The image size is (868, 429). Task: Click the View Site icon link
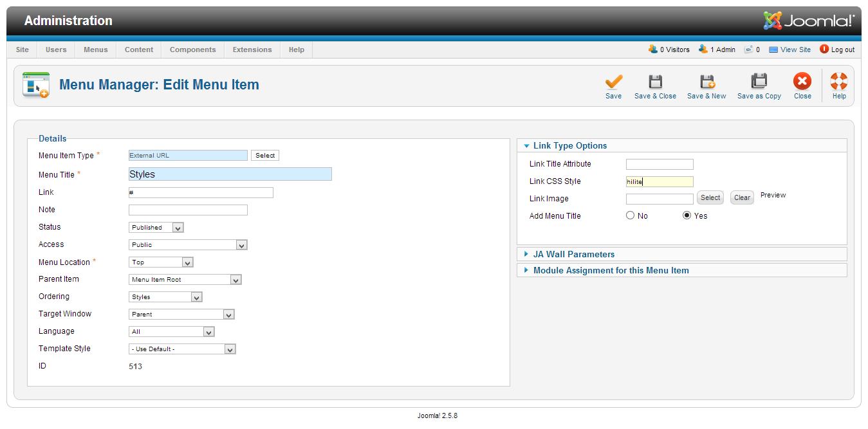(x=773, y=50)
